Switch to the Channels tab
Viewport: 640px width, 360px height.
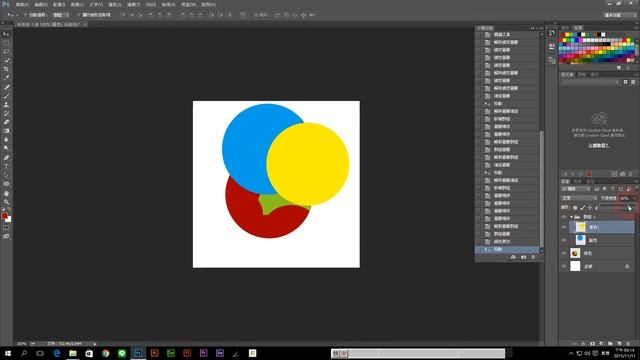click(578, 181)
